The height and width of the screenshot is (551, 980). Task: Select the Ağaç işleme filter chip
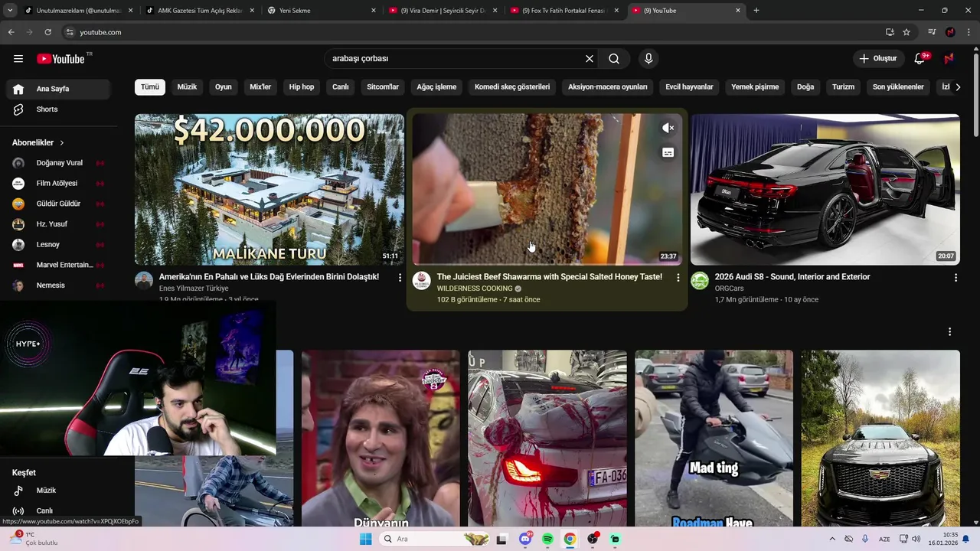point(436,87)
